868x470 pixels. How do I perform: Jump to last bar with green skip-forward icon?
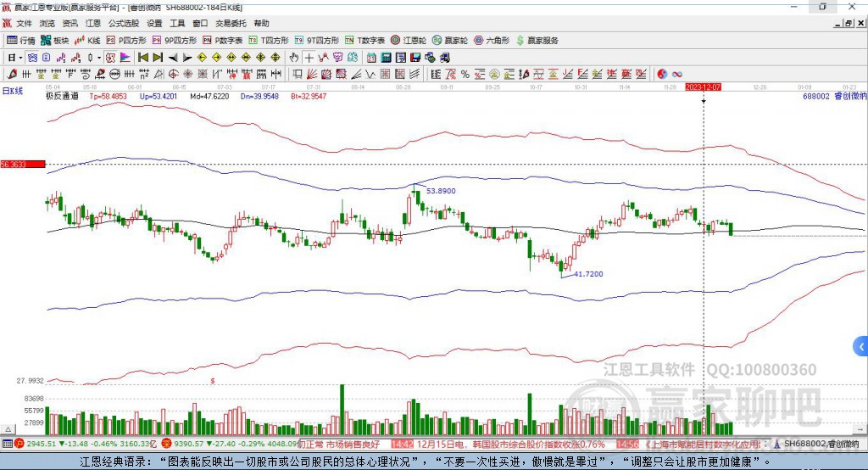pyautogui.click(x=158, y=58)
